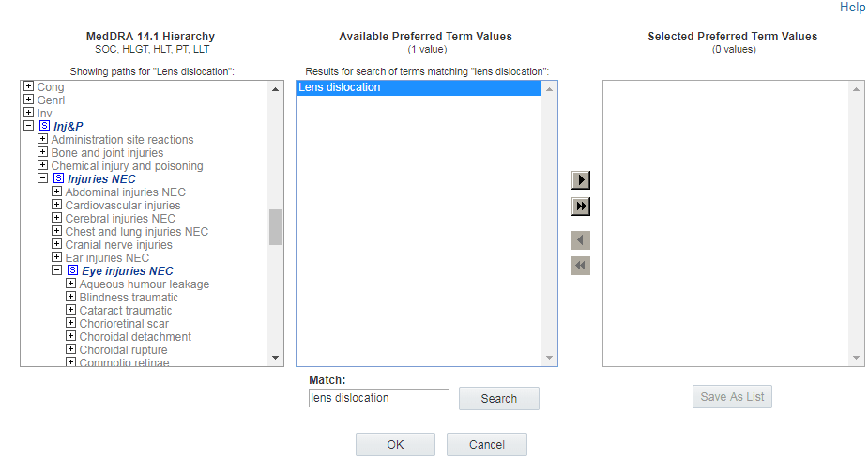Screen dimensions: 868x461
Task: Open the Help link
Action: pos(852,8)
